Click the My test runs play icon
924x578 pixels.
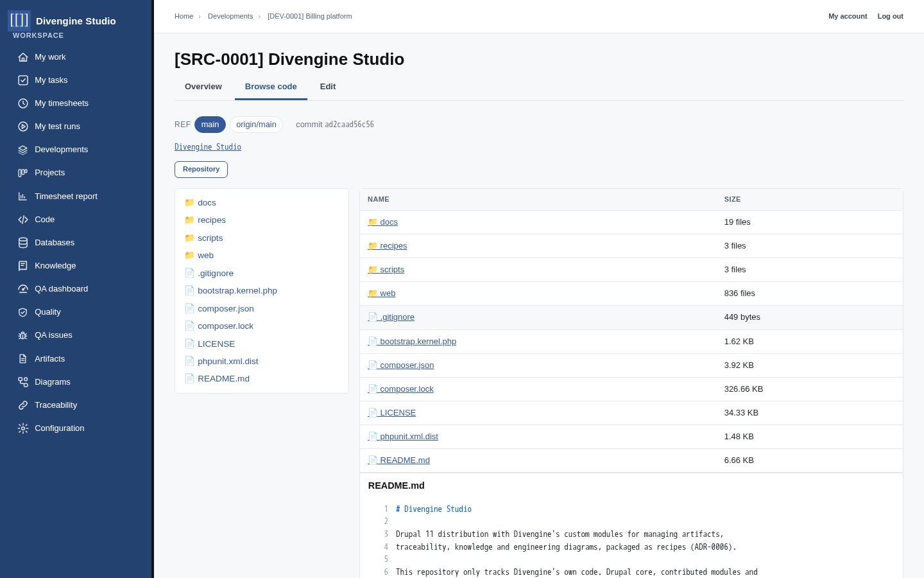point(23,127)
